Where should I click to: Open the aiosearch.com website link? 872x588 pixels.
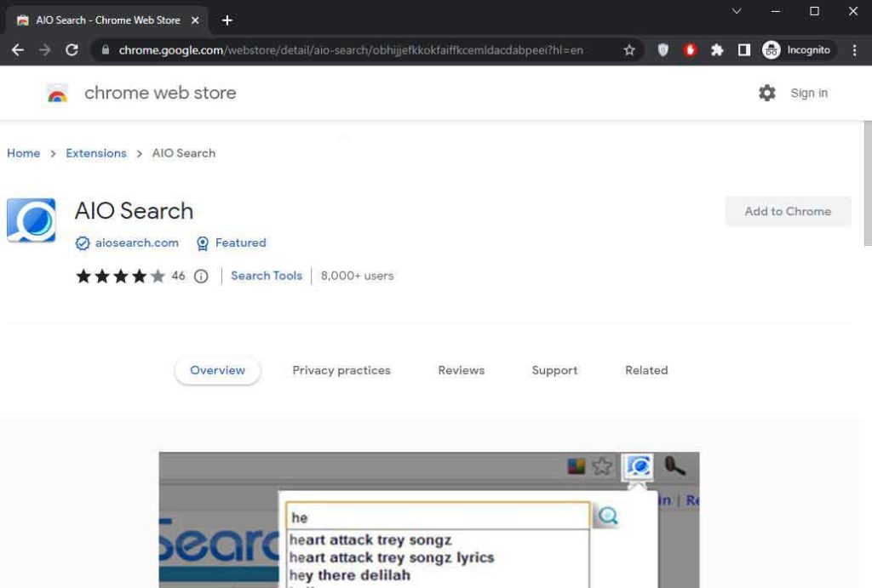pos(137,243)
